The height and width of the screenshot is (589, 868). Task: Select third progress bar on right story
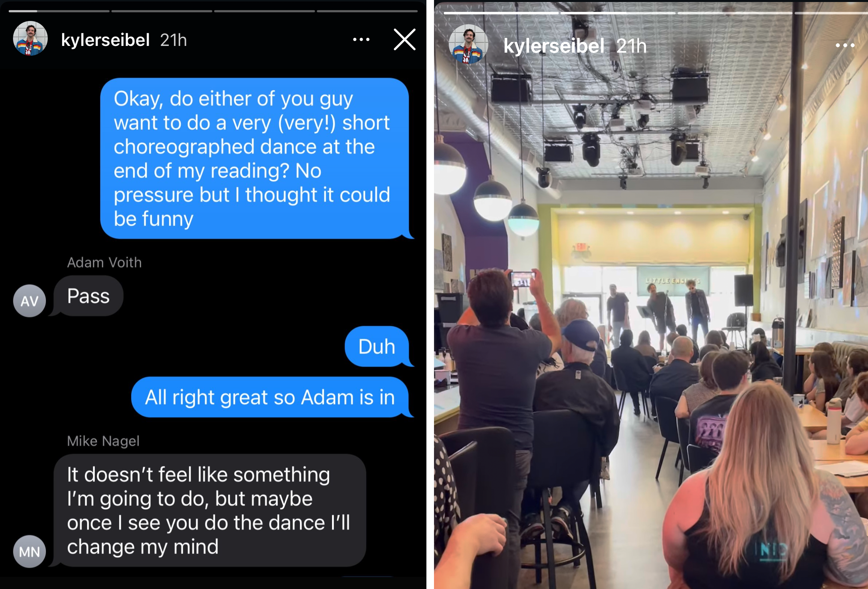click(x=735, y=13)
